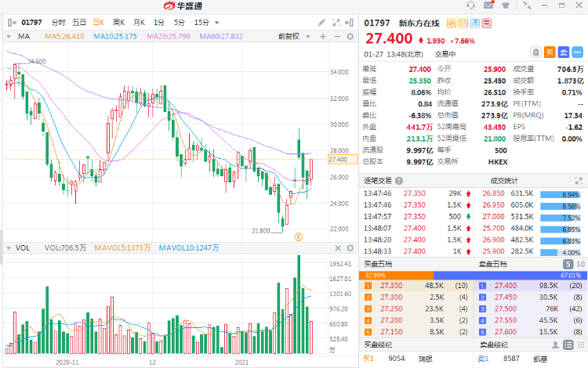This screenshot has width=588, height=368.
Task: Select the pencil drawing tool
Action: pyautogui.click(x=321, y=23)
